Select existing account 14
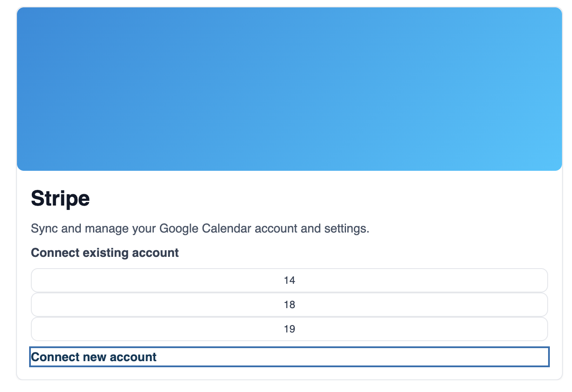 point(289,280)
